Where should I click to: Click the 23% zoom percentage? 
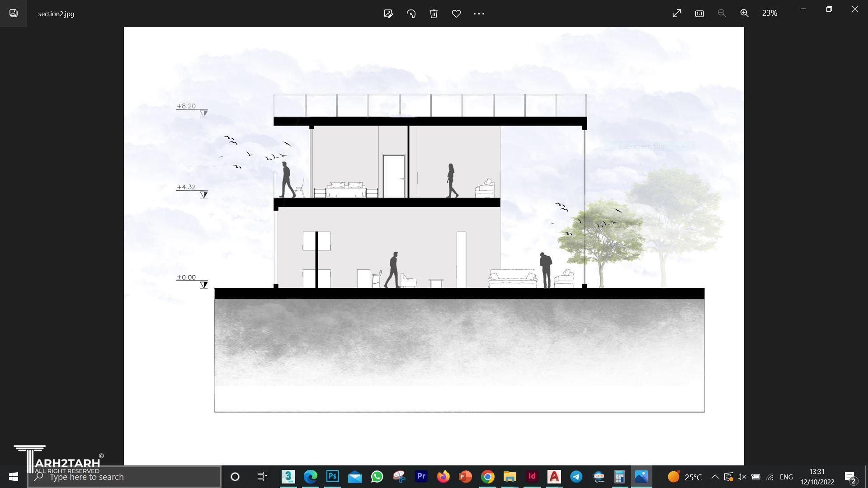(x=769, y=14)
